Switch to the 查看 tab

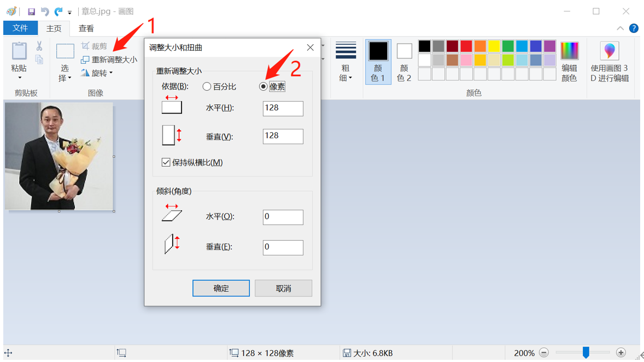86,28
